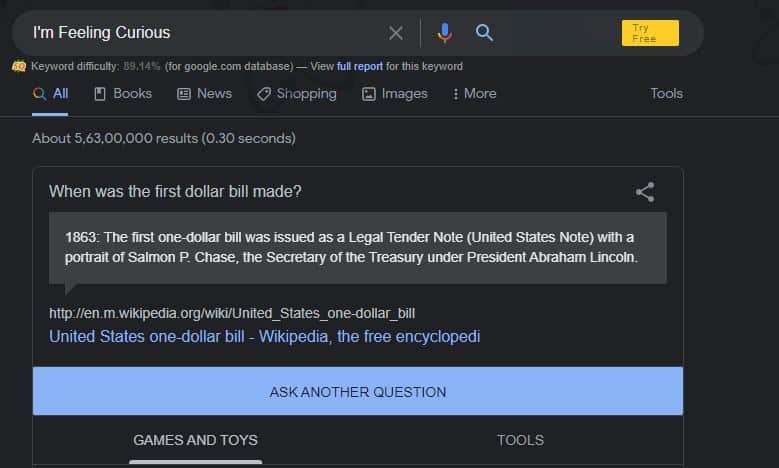Select the All results tab
The image size is (779, 468).
50,93
